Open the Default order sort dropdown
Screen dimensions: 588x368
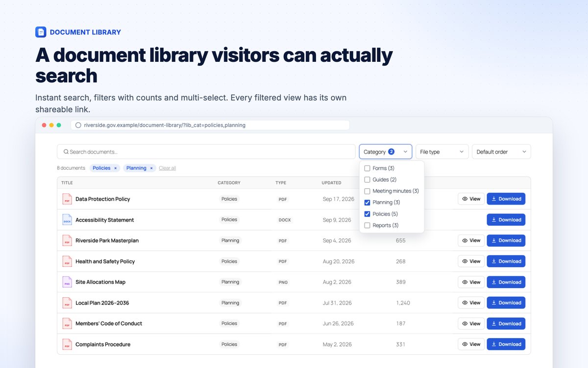[501, 152]
